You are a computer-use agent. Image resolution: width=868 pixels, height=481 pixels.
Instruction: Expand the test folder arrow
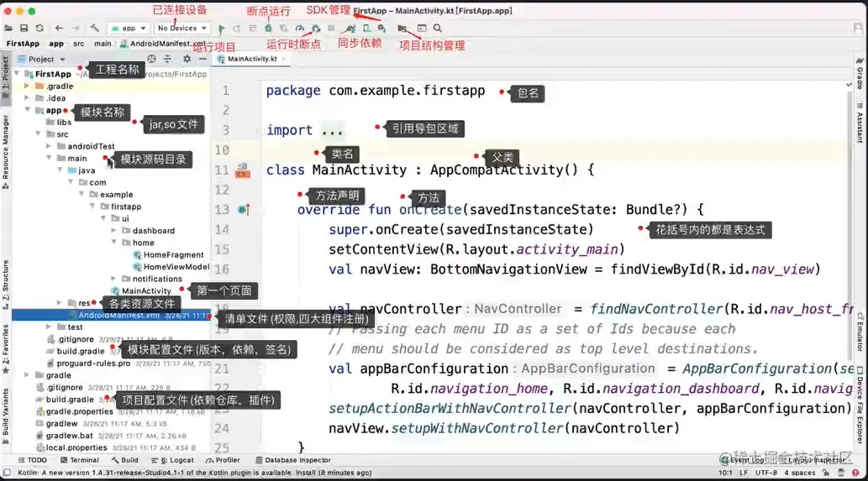49,327
